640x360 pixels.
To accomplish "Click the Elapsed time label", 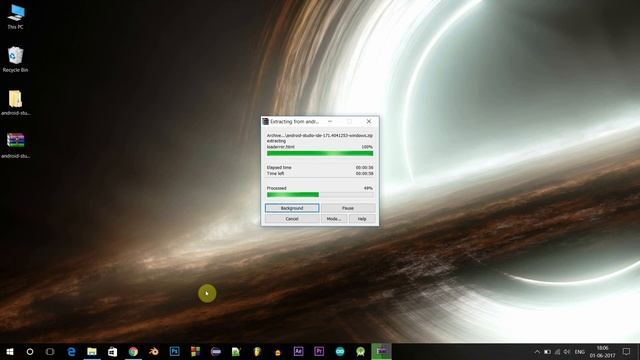I will coord(279,168).
